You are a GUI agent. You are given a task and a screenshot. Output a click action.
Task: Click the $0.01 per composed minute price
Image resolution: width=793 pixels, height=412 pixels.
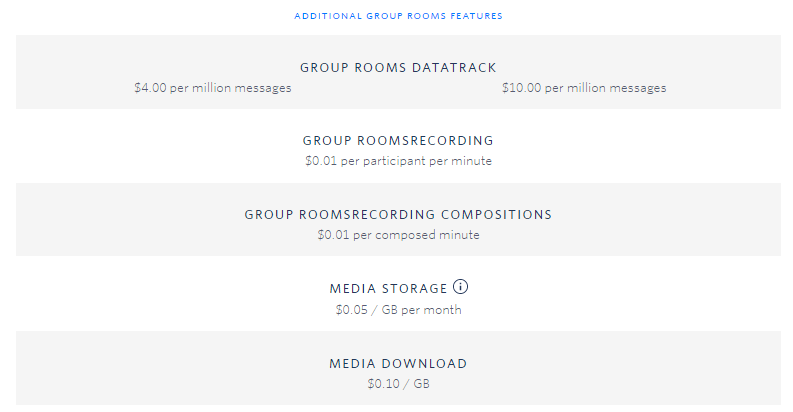coord(399,235)
